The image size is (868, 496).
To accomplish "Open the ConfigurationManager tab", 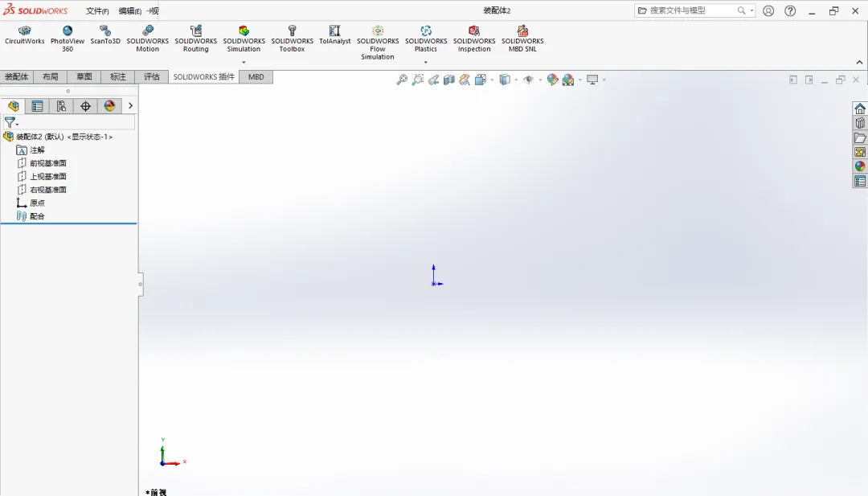I will 61,106.
